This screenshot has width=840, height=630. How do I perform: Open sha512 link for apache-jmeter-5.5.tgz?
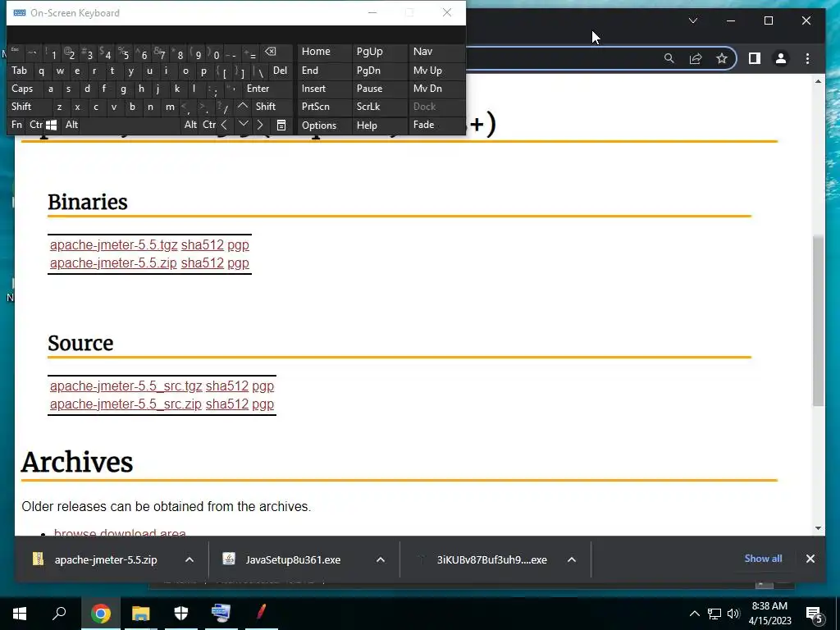(x=203, y=244)
